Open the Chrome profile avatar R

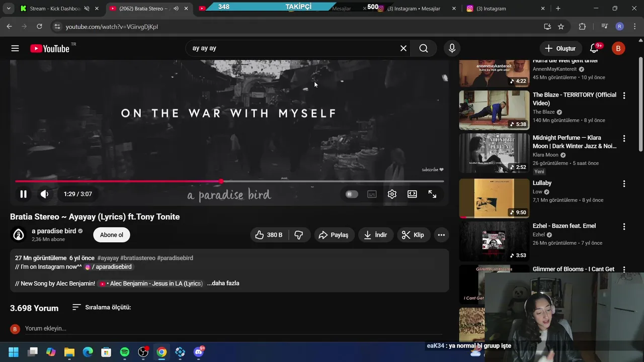click(x=619, y=26)
